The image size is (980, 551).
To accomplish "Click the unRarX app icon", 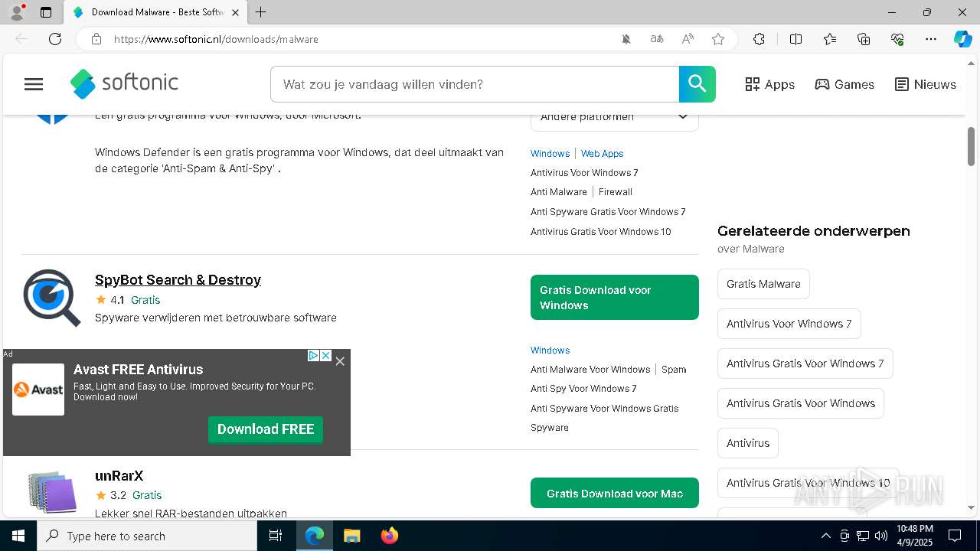I will (x=52, y=492).
